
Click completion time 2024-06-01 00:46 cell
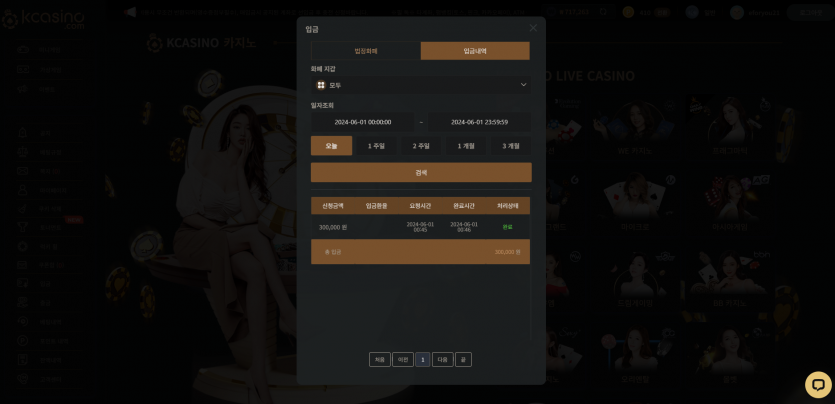(x=464, y=227)
